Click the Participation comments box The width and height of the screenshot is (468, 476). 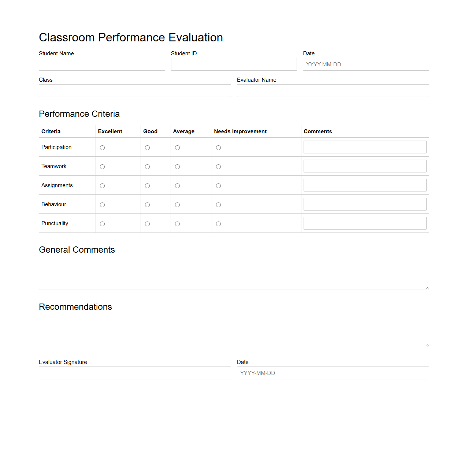point(365,147)
